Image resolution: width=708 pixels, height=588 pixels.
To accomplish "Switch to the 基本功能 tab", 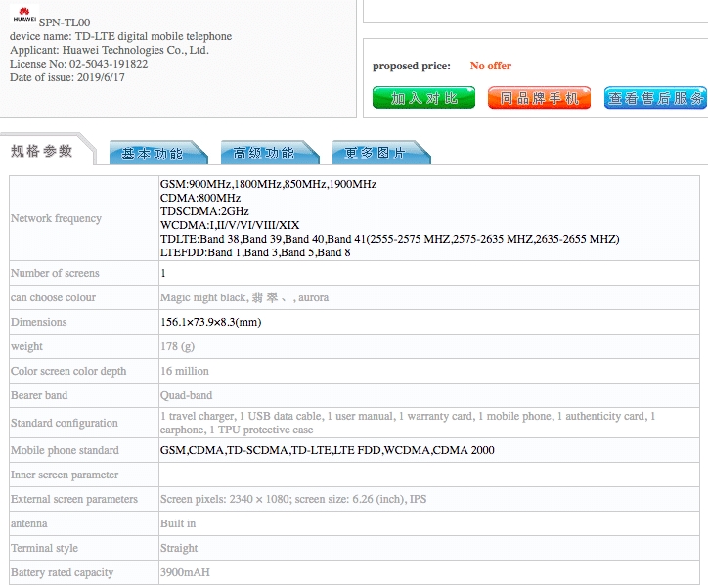I will pos(153,154).
